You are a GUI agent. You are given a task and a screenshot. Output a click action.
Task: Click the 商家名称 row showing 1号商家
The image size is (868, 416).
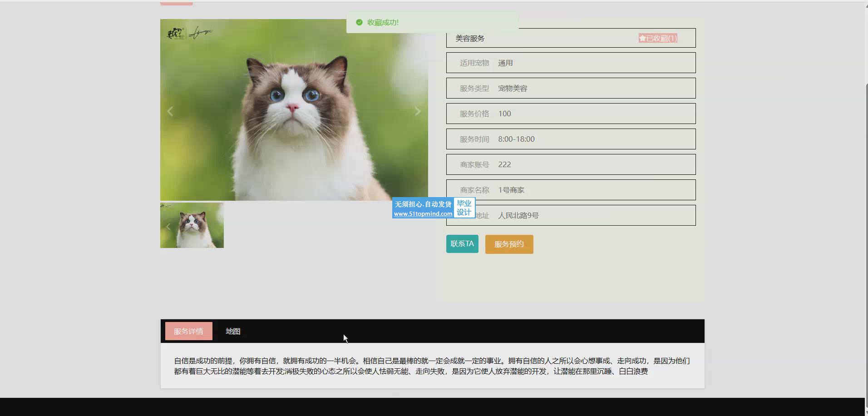click(571, 190)
